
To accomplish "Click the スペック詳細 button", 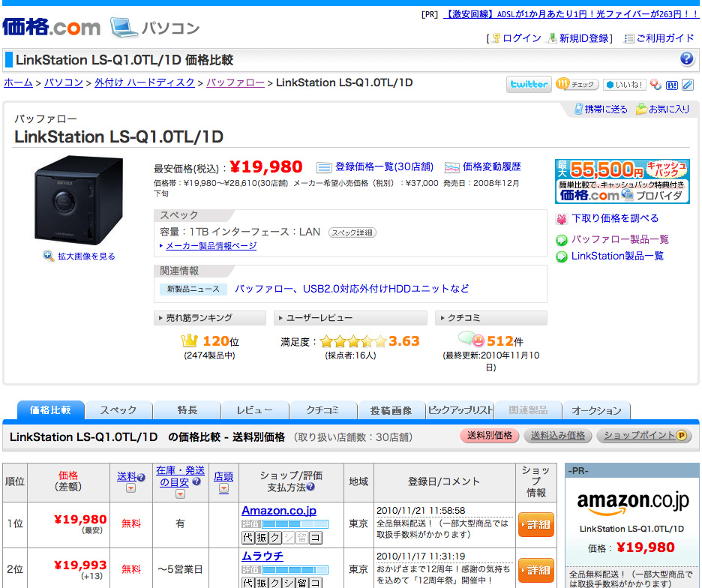I will point(352,232).
